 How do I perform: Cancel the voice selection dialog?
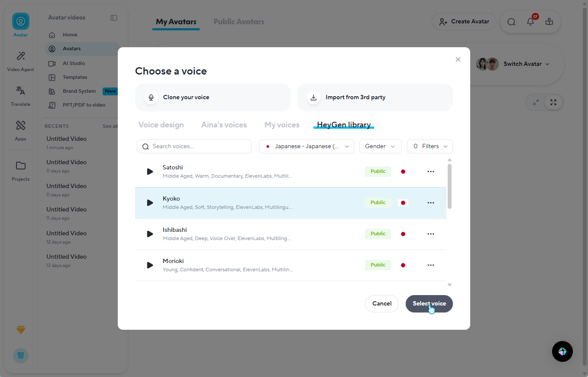coord(381,304)
